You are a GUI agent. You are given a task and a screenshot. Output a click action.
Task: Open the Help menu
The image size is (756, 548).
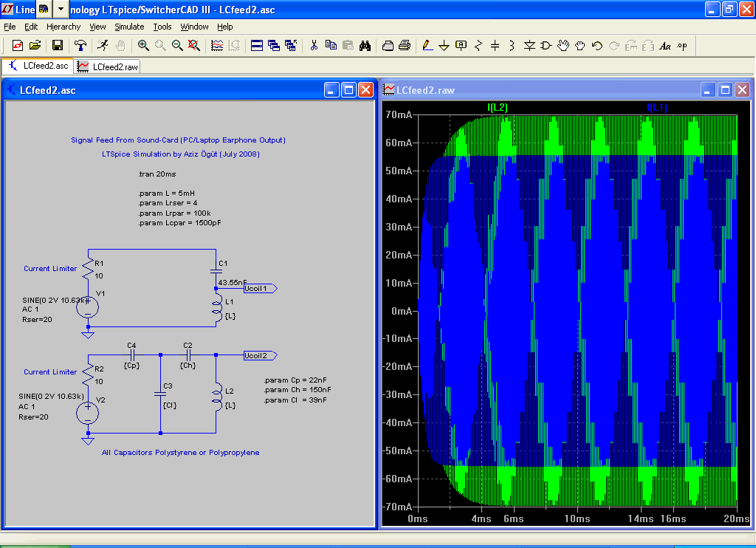pos(224,27)
